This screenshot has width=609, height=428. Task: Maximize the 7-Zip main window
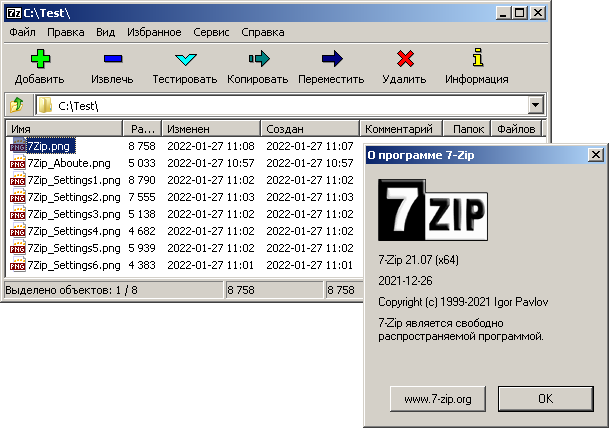point(520,13)
